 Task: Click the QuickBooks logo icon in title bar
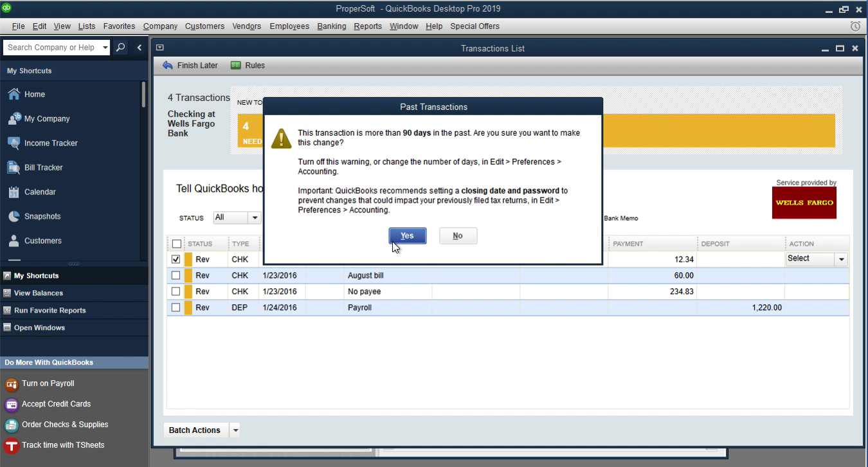click(x=6, y=8)
